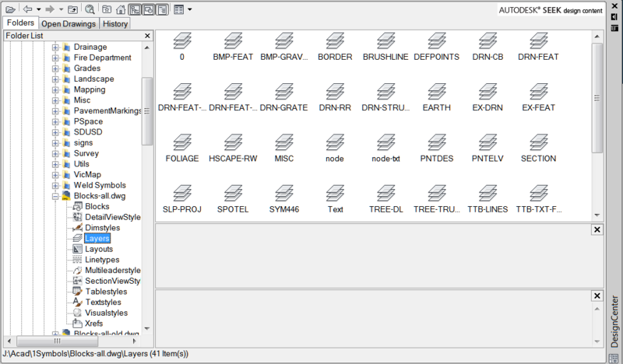The image size is (623, 364).
Task: Select the FOLIAGE layer icon
Action: pos(182,142)
